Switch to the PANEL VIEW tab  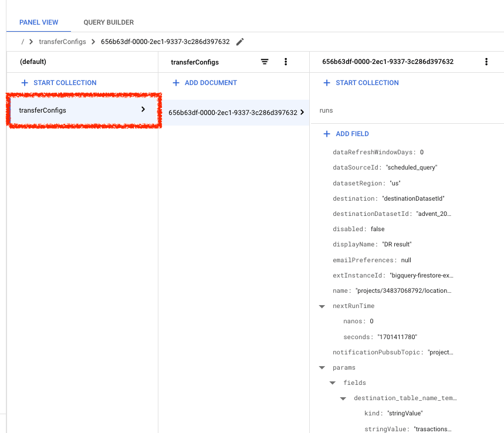[x=39, y=22]
